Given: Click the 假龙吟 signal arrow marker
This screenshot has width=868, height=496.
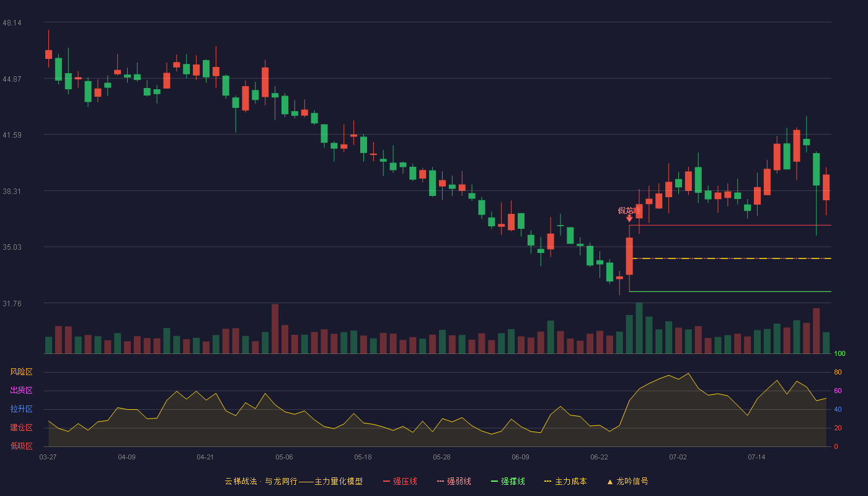Looking at the screenshot, I should pyautogui.click(x=629, y=218).
